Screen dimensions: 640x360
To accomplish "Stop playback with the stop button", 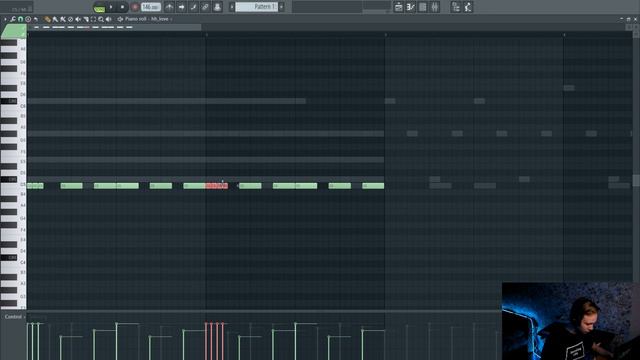I will click(x=122, y=7).
